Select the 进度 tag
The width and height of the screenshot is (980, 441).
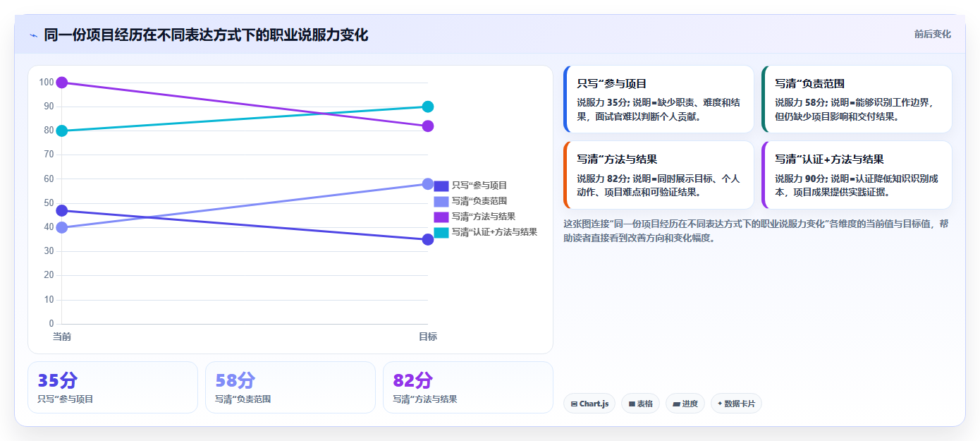685,404
